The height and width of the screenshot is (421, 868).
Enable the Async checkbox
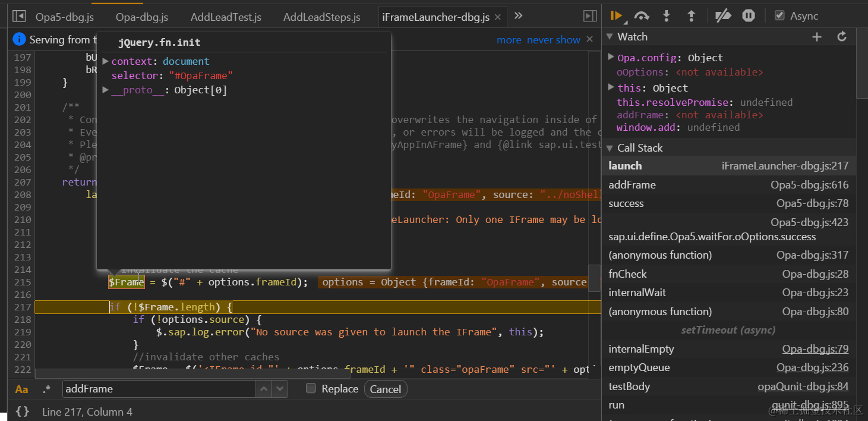[779, 15]
